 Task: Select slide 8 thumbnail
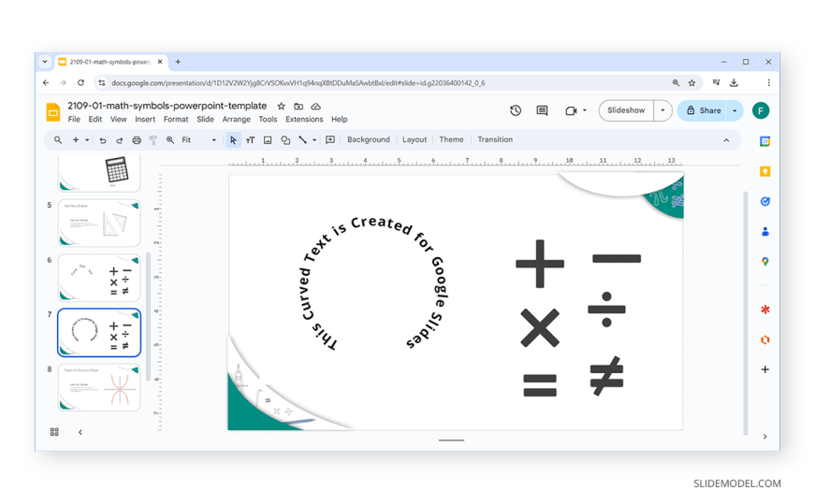coord(99,388)
